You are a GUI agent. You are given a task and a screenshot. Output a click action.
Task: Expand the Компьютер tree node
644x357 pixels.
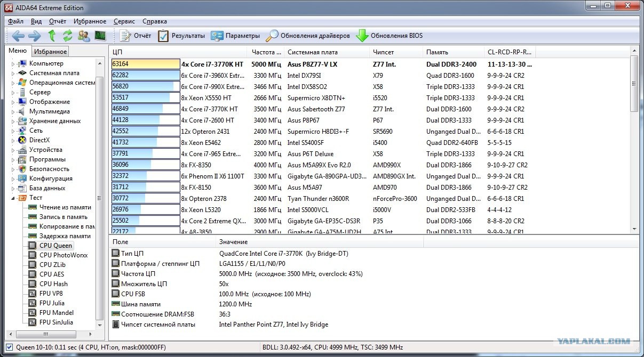[13, 64]
